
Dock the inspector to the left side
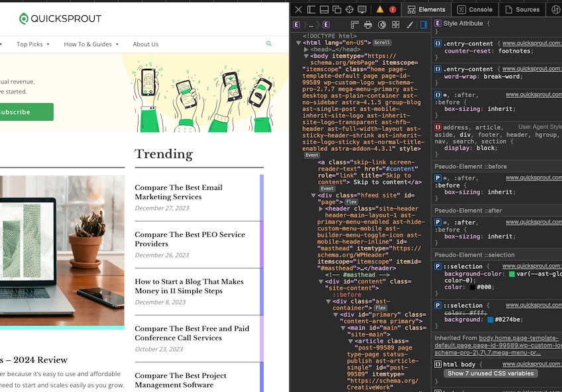click(x=311, y=10)
